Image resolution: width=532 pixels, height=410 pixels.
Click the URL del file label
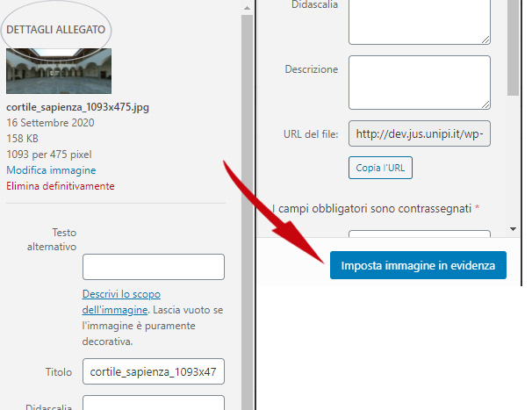pos(311,134)
